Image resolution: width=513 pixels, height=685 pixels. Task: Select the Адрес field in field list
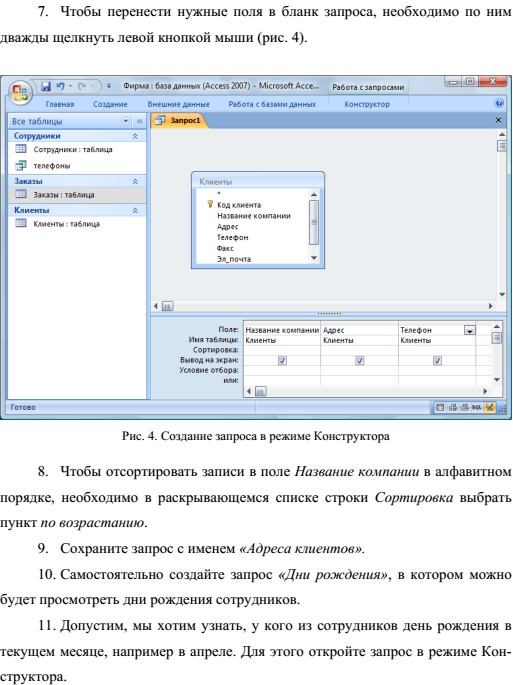pyautogui.click(x=228, y=227)
